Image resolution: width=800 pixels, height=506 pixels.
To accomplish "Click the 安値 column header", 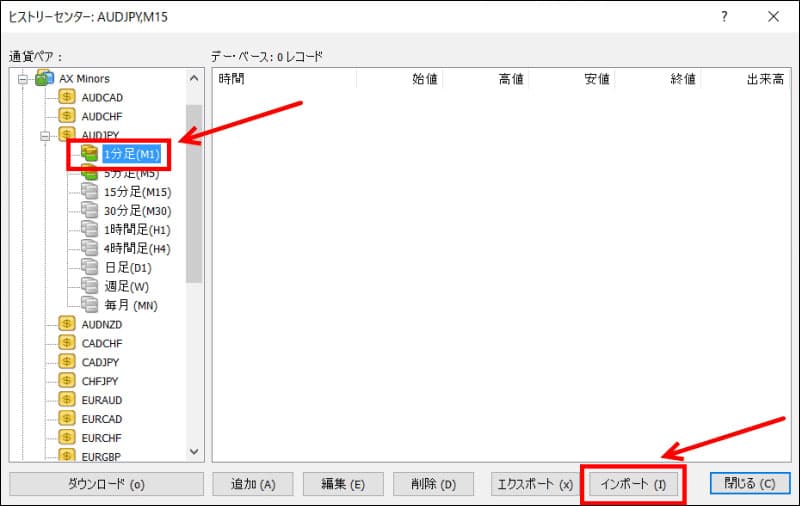I will pyautogui.click(x=572, y=79).
